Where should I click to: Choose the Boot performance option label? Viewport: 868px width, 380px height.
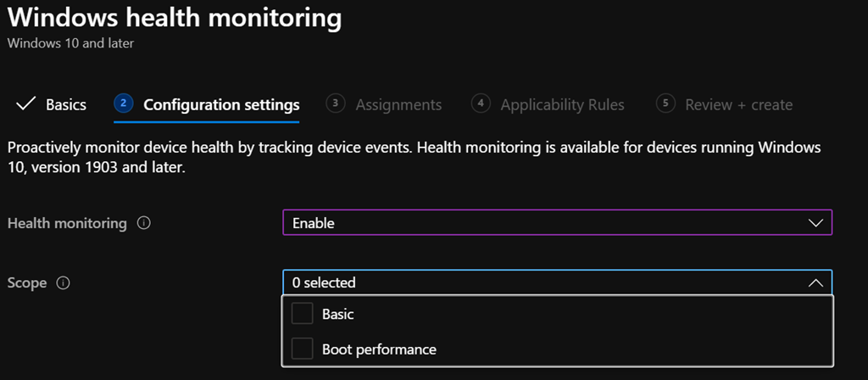click(x=379, y=349)
